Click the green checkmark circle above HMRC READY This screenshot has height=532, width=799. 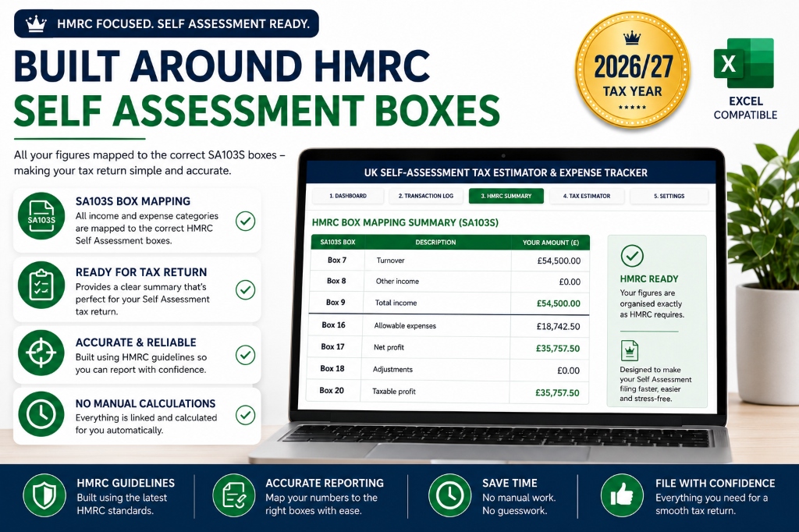coord(632,256)
